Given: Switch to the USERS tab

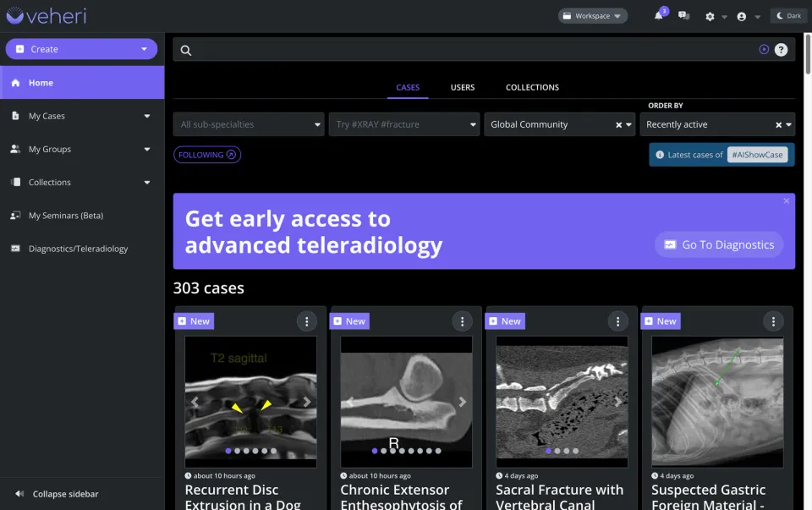Looking at the screenshot, I should 463,87.
